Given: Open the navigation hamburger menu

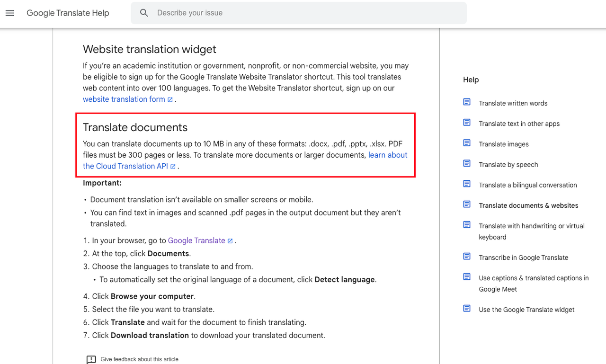Looking at the screenshot, I should [9, 13].
